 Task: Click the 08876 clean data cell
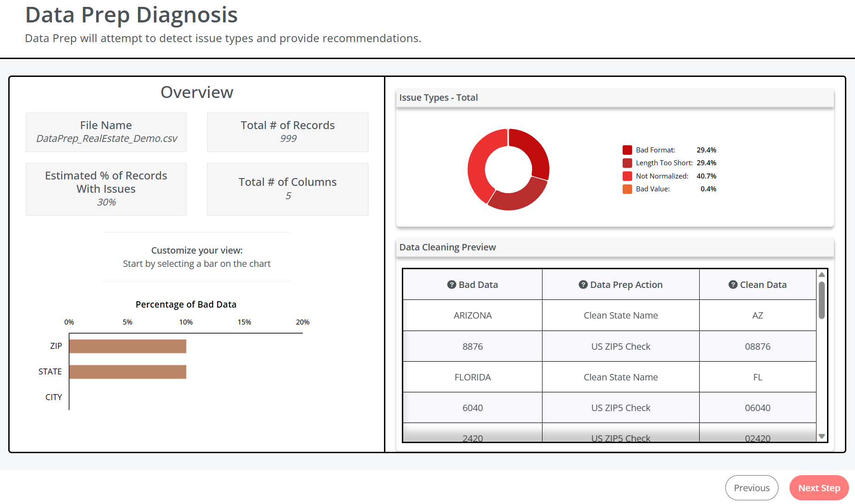(x=758, y=347)
